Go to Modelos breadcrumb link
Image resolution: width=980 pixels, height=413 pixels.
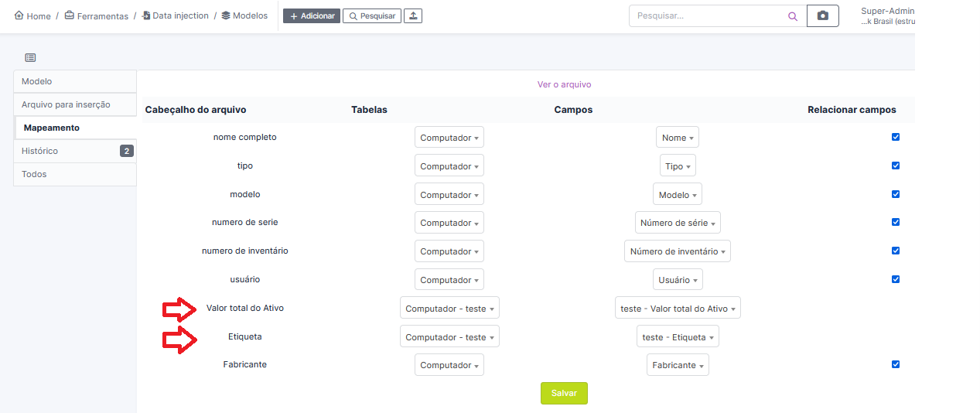250,15
